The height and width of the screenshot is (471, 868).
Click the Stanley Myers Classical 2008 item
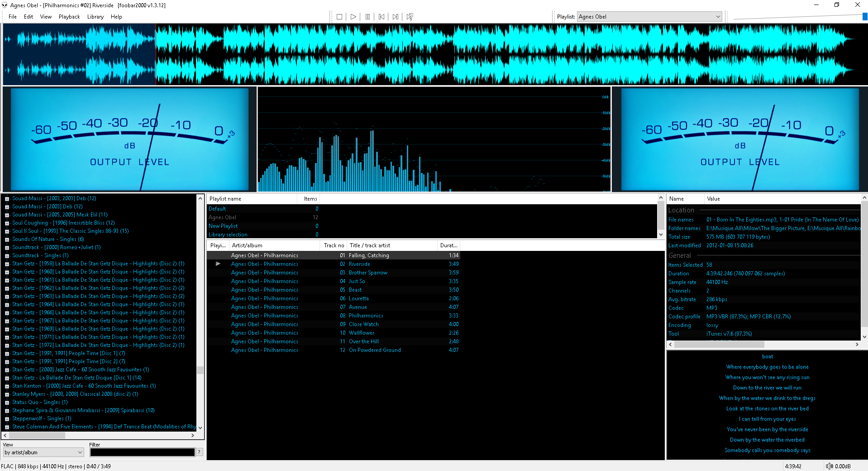pyautogui.click(x=76, y=394)
